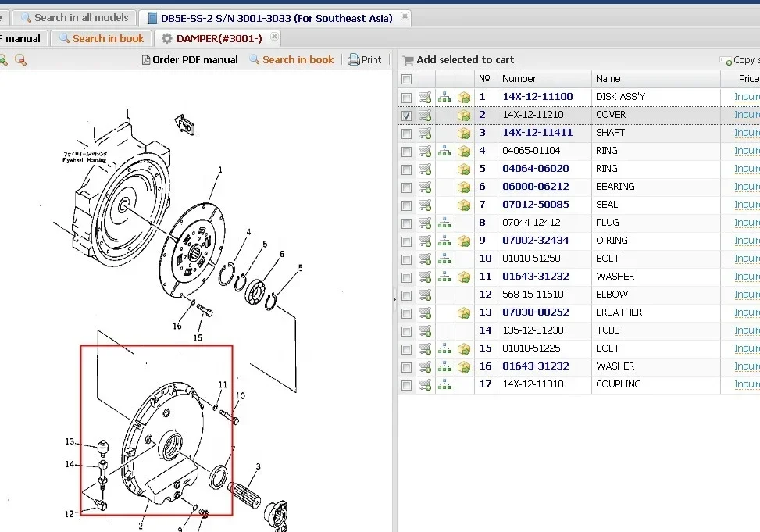Click the package icon in the BEARING row
760x532 pixels.
click(464, 187)
